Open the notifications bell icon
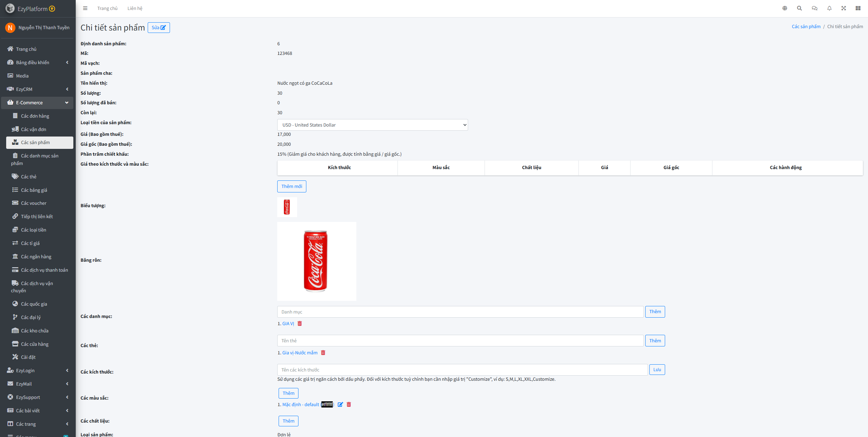 click(x=829, y=8)
